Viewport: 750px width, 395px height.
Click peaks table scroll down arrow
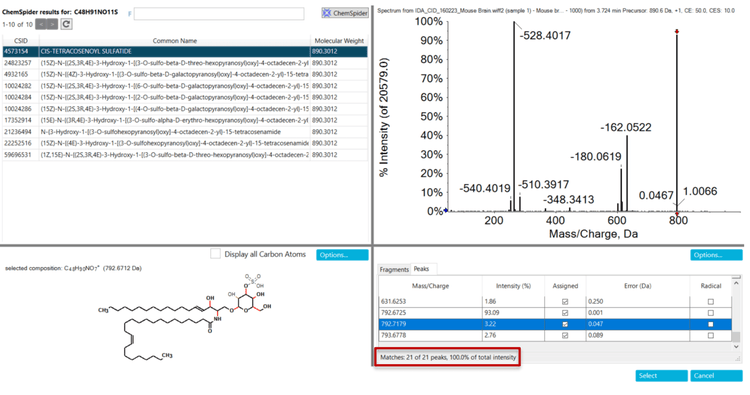pyautogui.click(x=737, y=346)
